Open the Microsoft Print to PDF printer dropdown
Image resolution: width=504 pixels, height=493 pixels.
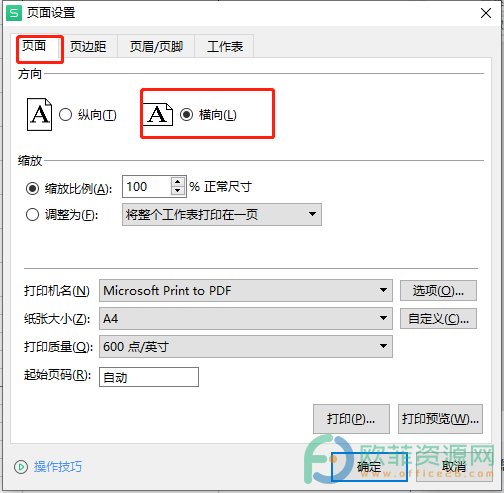[x=246, y=290]
